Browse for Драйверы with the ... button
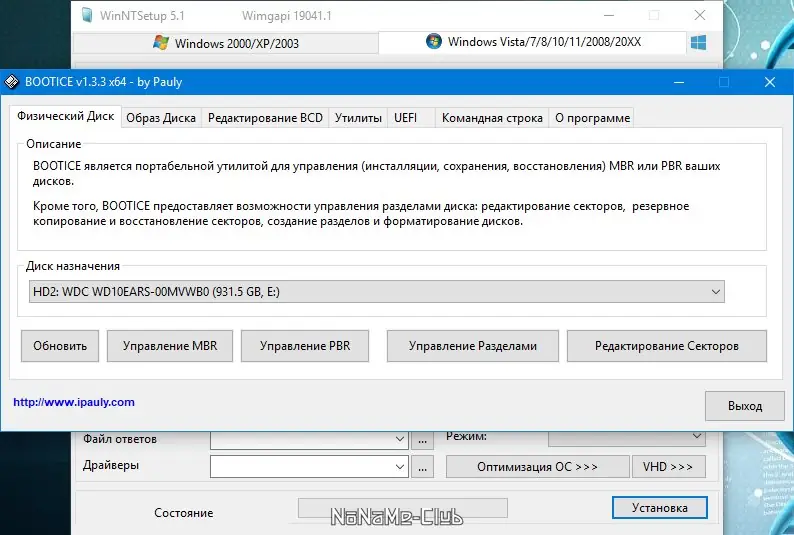The width and height of the screenshot is (794, 535). coord(422,467)
